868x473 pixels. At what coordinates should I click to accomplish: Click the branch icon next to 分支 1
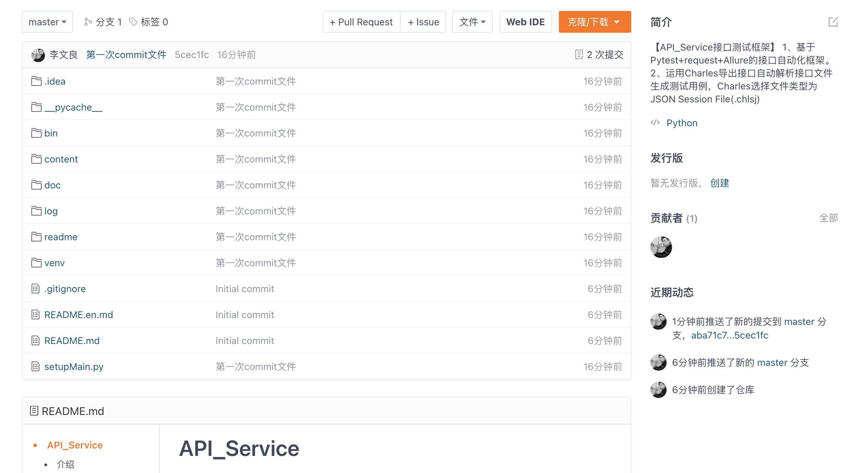pos(88,22)
